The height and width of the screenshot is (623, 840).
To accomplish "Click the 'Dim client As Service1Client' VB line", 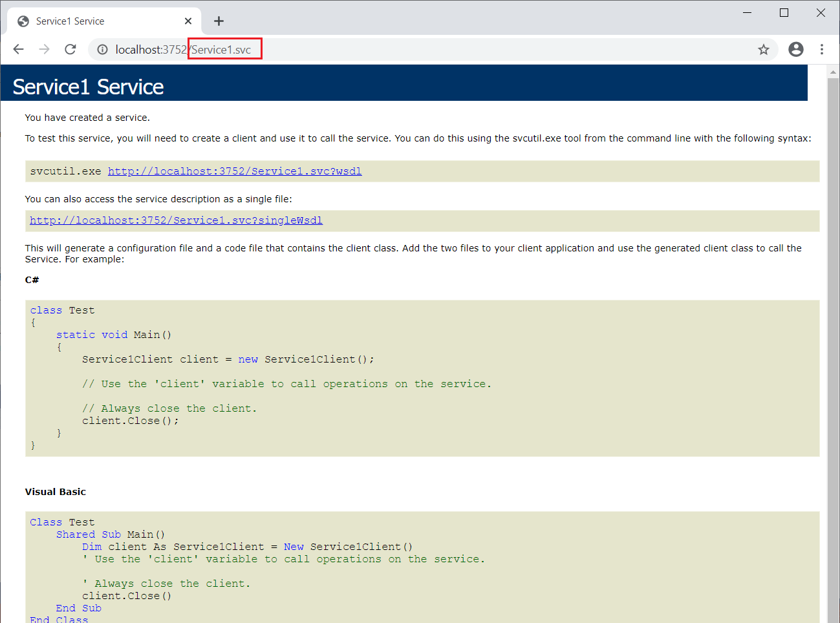I will [x=247, y=547].
